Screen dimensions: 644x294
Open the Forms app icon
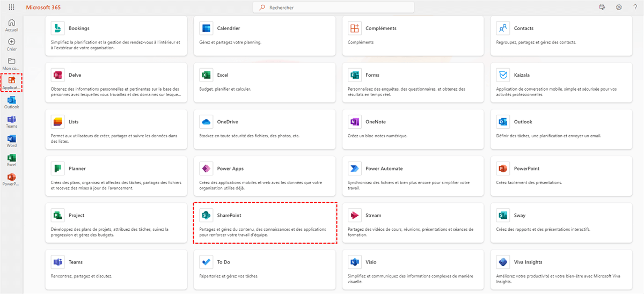click(x=354, y=75)
